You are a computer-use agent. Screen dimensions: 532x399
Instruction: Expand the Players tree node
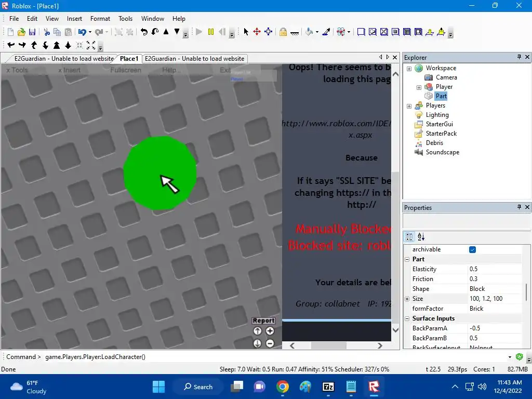409,106
